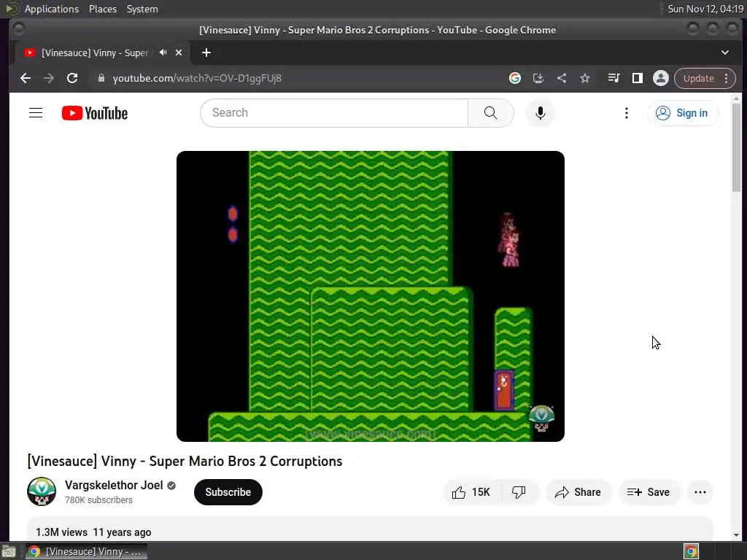Focus the YouTube Search field

[x=334, y=113]
